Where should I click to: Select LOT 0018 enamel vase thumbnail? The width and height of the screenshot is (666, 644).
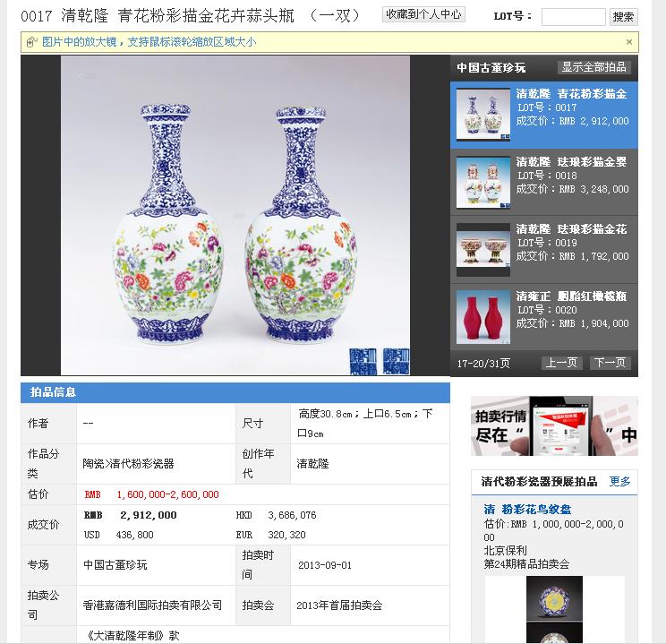point(482,183)
